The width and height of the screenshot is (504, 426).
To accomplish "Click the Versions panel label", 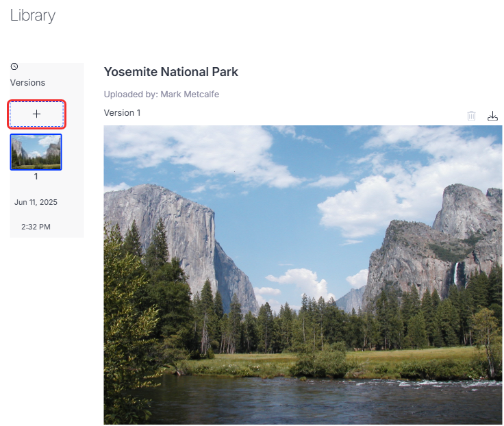I will click(x=27, y=83).
